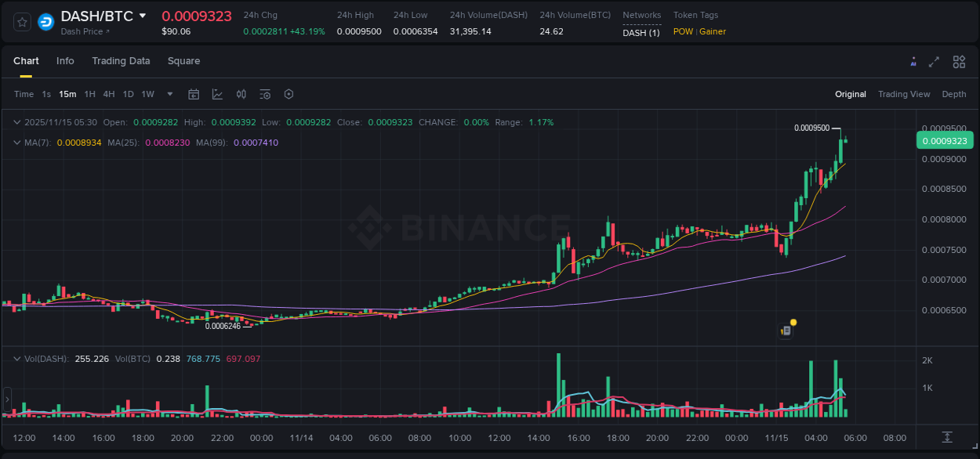Select the 1W timeframe option
The height and width of the screenshot is (459, 980).
coord(147,94)
